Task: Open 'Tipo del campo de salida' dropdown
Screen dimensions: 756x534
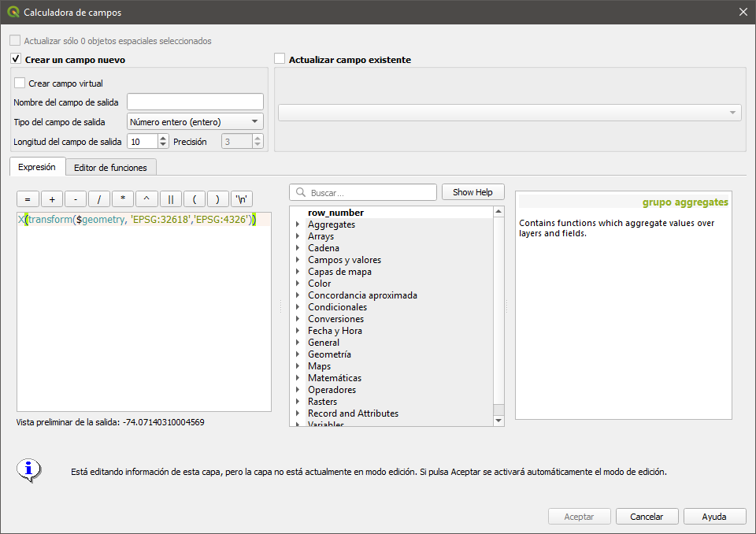Action: point(195,121)
